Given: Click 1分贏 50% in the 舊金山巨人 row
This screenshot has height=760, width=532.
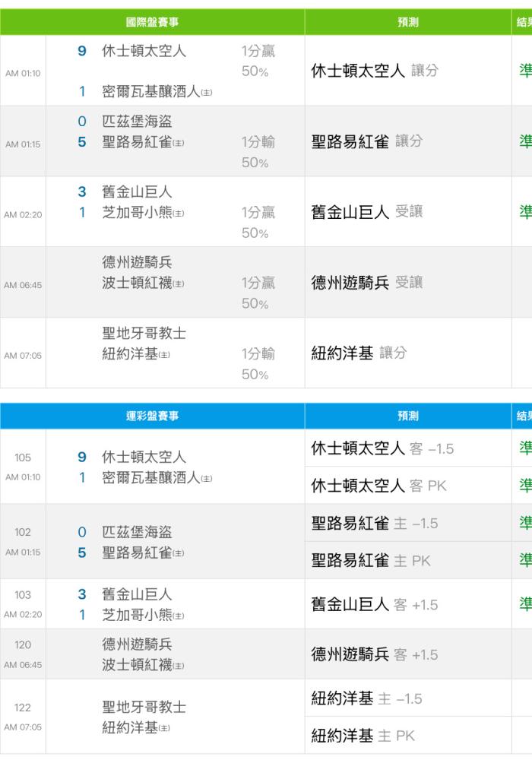Looking at the screenshot, I should click(258, 223).
